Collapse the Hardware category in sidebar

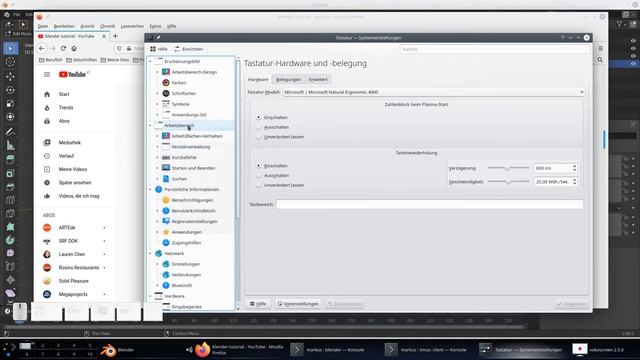[x=150, y=296]
